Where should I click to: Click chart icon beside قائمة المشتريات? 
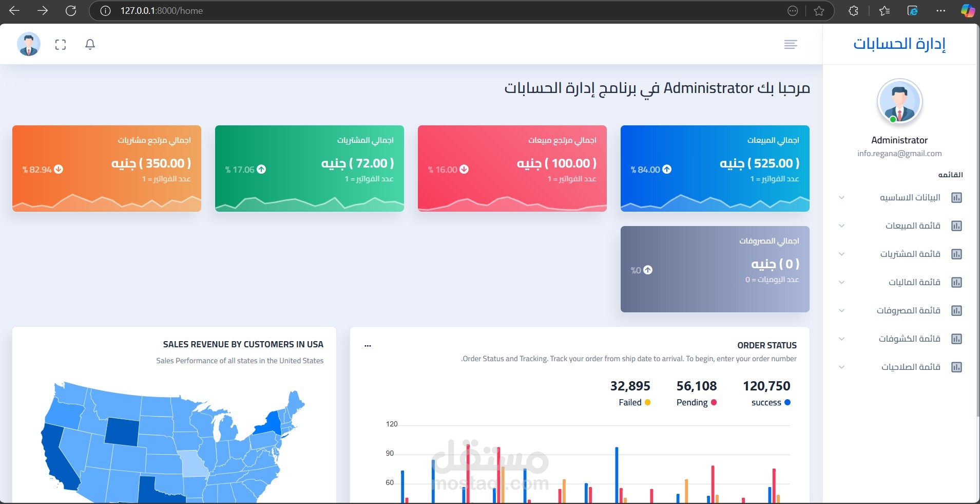[956, 254]
